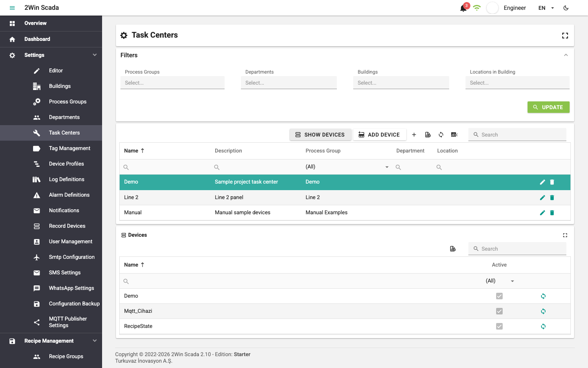Screen dimensions: 588x368
Task: Select the Manual sample devices row
Action: click(x=345, y=213)
